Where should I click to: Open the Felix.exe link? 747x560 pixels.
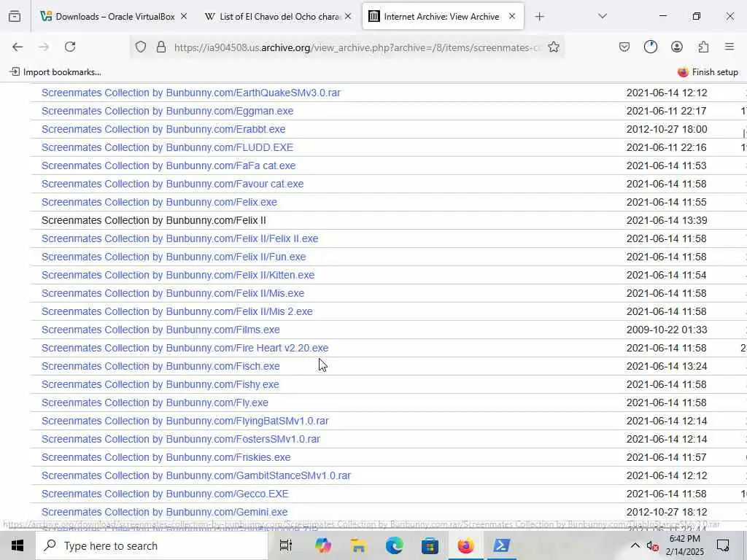pyautogui.click(x=159, y=202)
